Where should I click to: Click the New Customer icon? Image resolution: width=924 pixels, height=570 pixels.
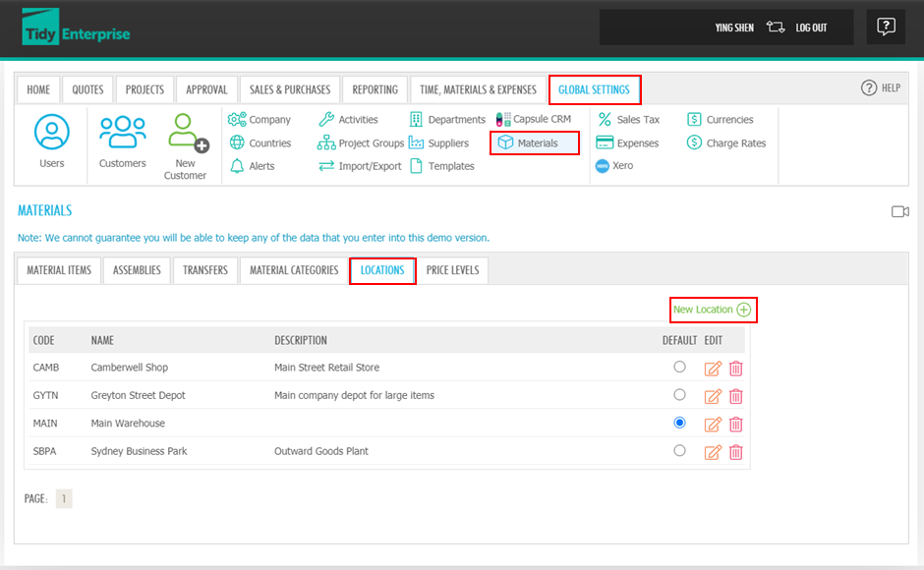pos(186,135)
